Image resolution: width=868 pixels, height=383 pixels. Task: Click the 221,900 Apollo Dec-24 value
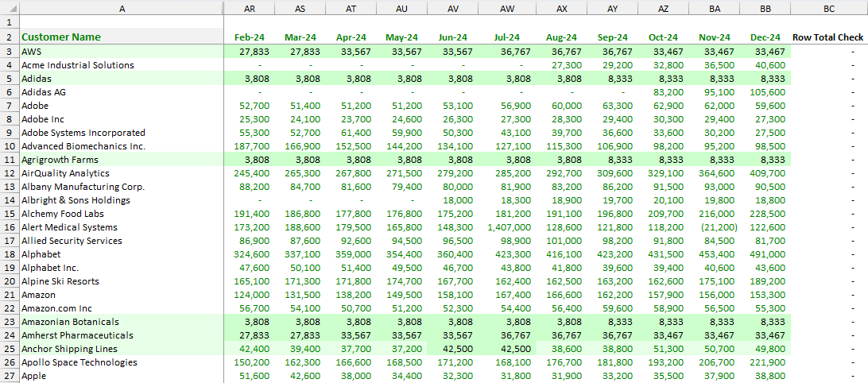(765, 362)
